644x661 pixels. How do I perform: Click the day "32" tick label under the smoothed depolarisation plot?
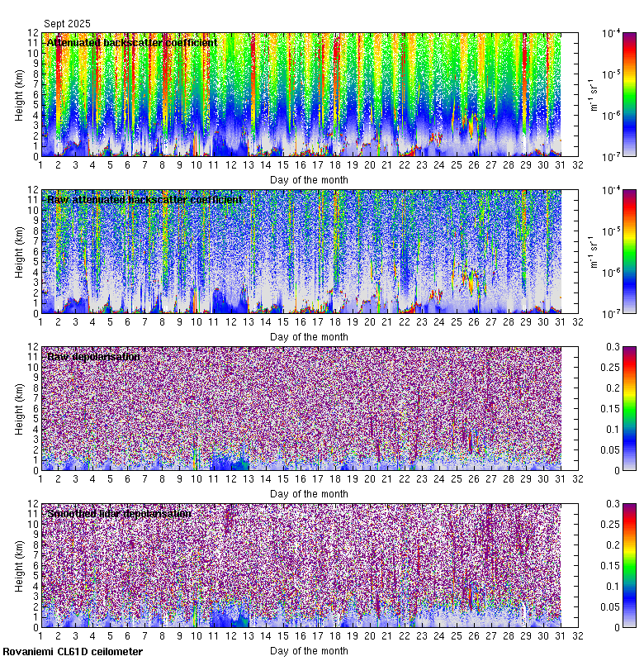pos(578,635)
